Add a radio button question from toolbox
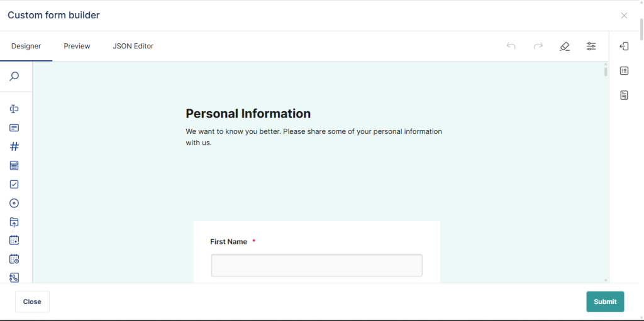This screenshot has width=644, height=321. (14, 203)
